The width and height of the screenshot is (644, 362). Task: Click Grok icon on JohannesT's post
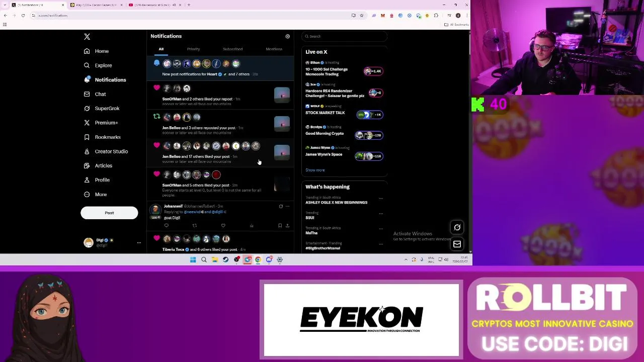click(281, 206)
